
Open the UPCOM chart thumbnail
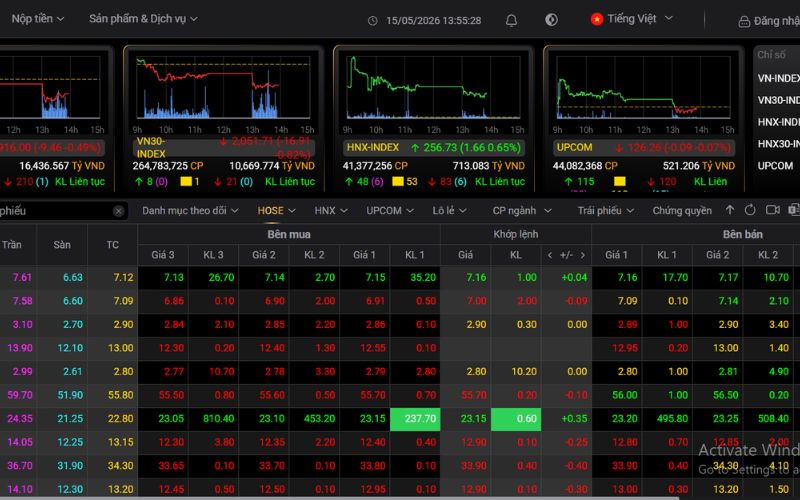(643, 87)
